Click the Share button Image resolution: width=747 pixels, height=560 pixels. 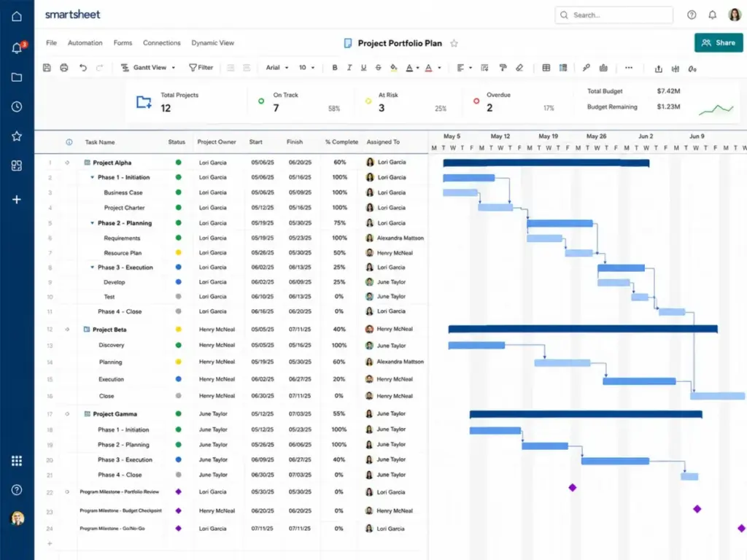point(719,43)
